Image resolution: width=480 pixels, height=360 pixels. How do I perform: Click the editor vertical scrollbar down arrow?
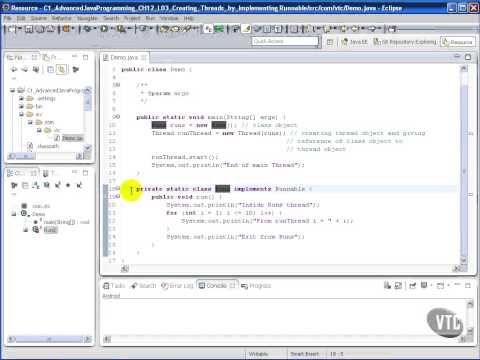click(464, 260)
